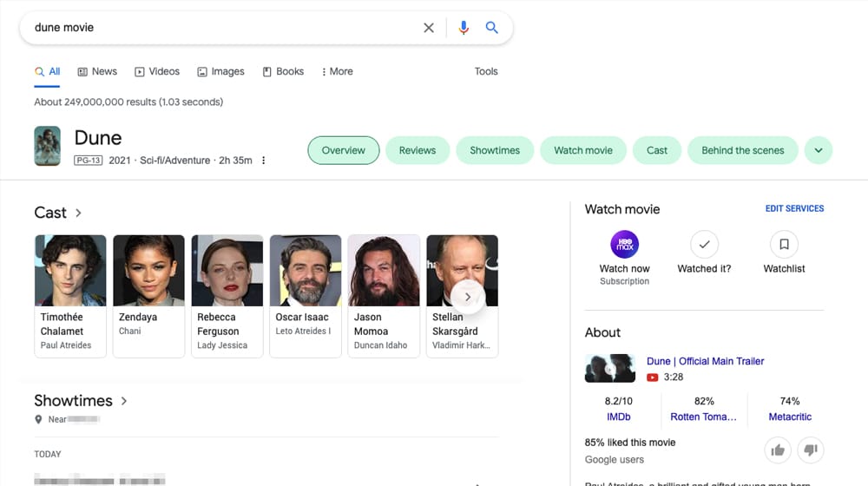This screenshot has width=868, height=486.
Task: Open the Rotten Tomatoes rating link
Action: pyautogui.click(x=704, y=417)
